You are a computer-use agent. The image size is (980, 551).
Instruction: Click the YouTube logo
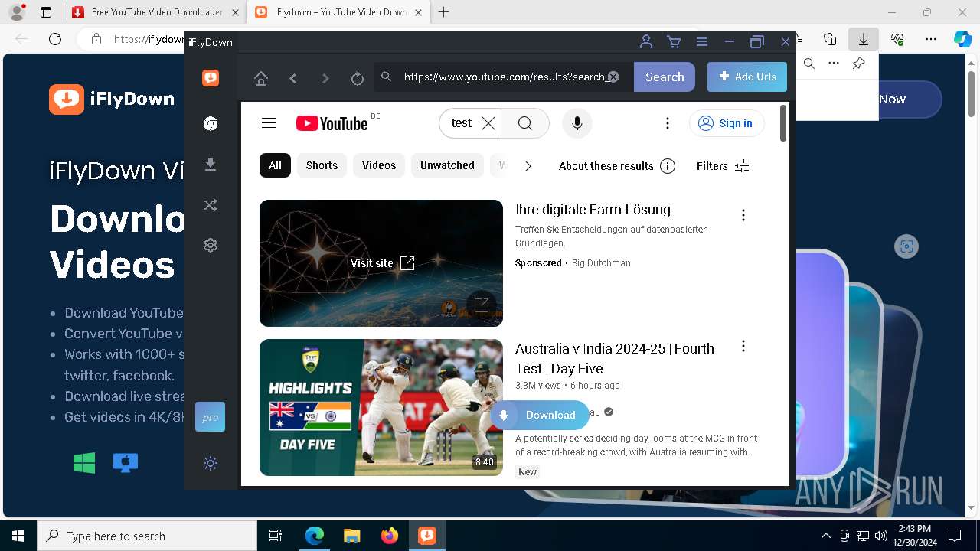[332, 123]
